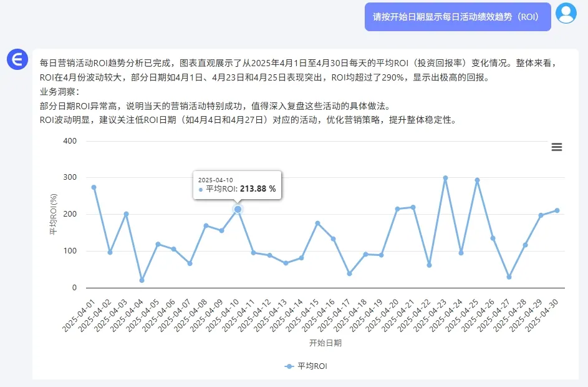Click the 2025-04-21 data point
Screen dimensions: 588x387
click(413, 207)
